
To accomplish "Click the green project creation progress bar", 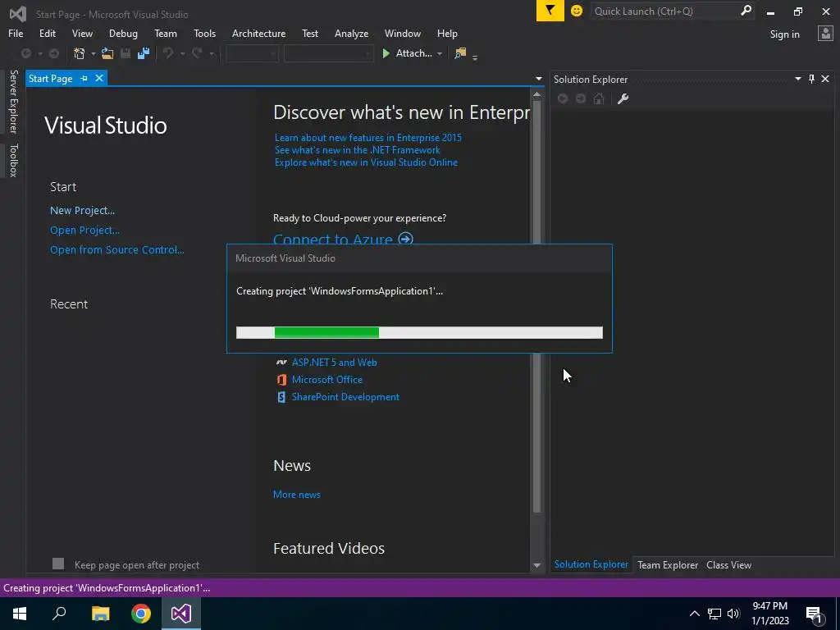I will (419, 333).
